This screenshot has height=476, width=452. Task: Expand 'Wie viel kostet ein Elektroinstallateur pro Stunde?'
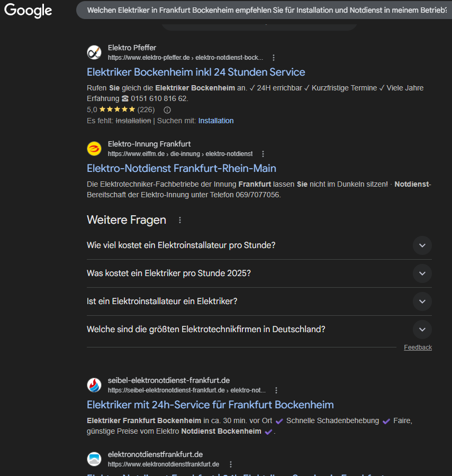(422, 245)
